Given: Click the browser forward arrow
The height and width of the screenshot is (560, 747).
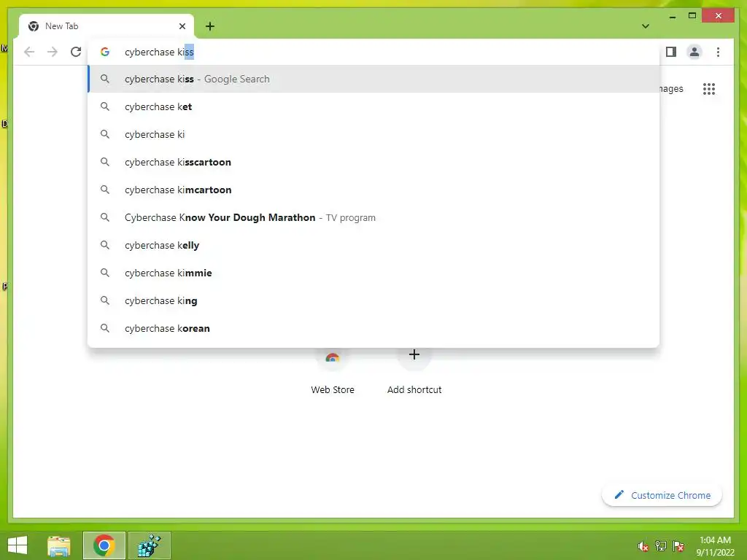Looking at the screenshot, I should point(53,52).
